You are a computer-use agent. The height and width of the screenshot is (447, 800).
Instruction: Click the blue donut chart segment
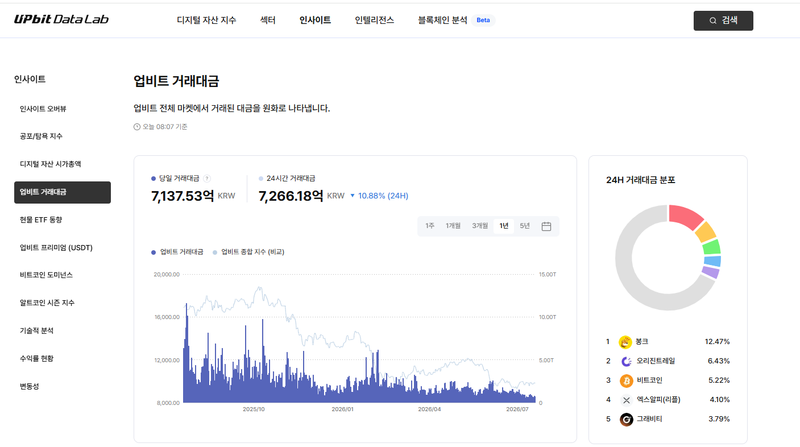pos(713,261)
